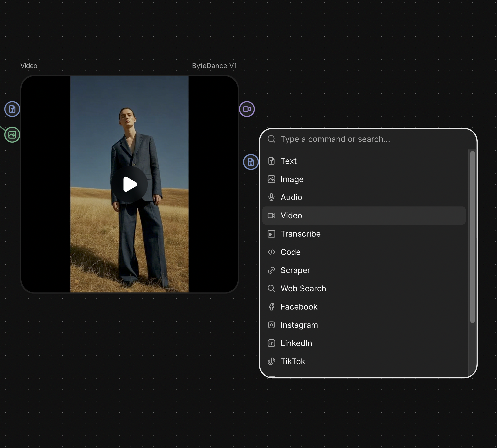
Task: Choose the Image node option
Action: click(x=292, y=179)
